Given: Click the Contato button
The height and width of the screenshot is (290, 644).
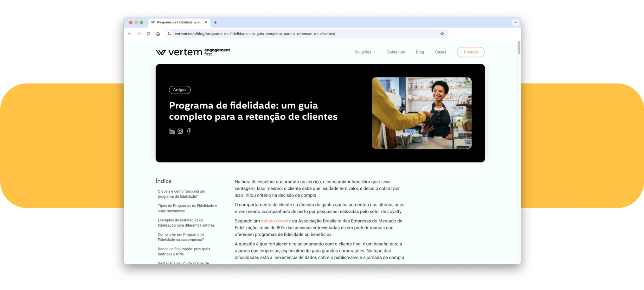Looking at the screenshot, I should click(471, 52).
